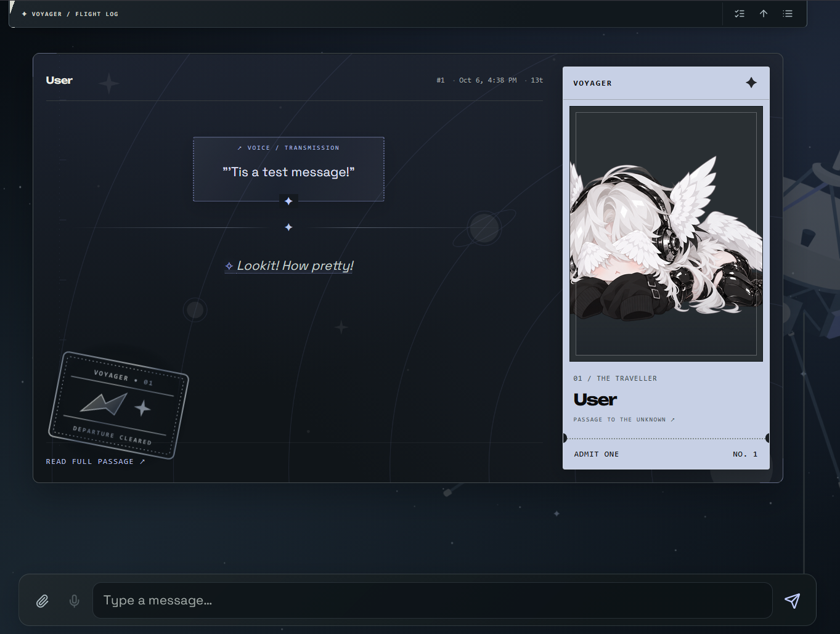Image resolution: width=840 pixels, height=634 pixels.
Task: Click the 'User' name in the message header
Action: pos(59,80)
